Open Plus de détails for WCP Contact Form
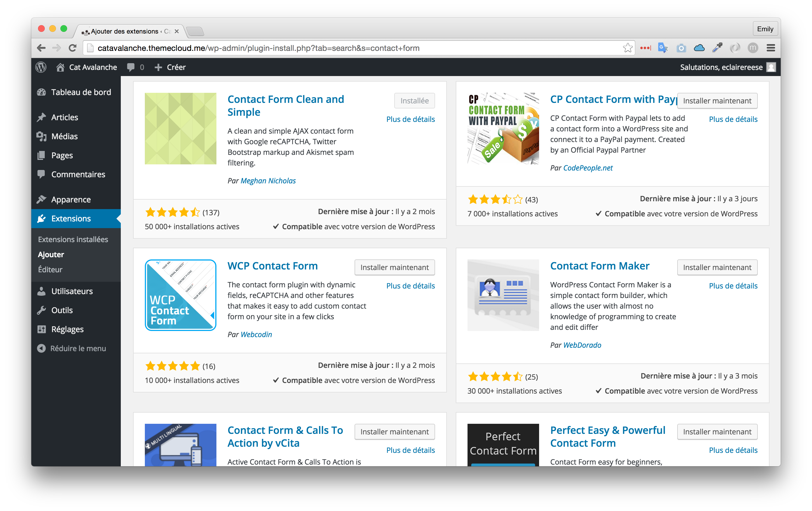This screenshot has height=511, width=812. (x=410, y=285)
